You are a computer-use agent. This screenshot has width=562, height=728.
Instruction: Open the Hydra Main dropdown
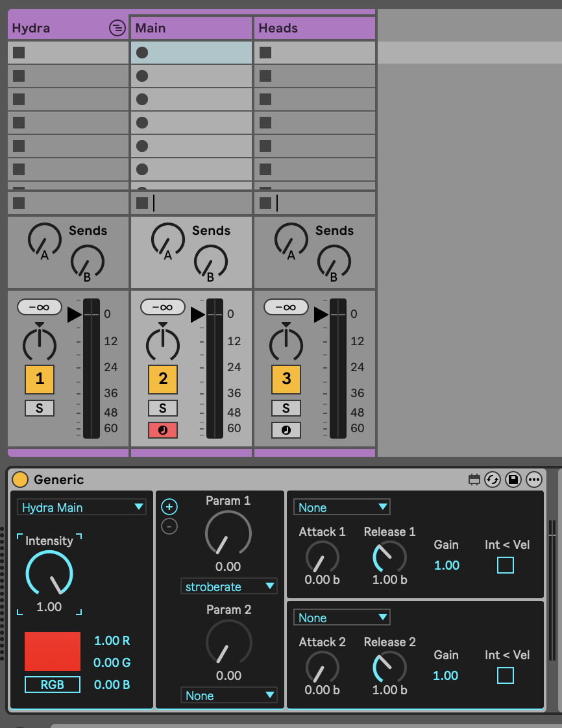tap(81, 507)
